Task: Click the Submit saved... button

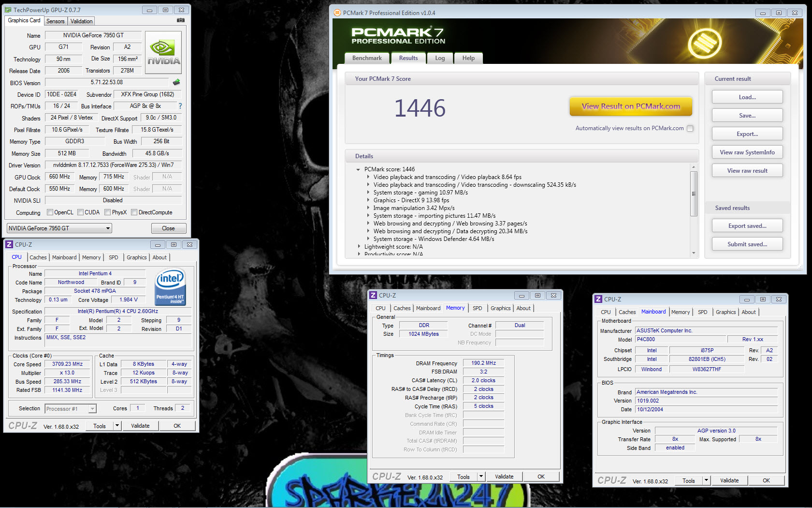Action: click(x=747, y=244)
